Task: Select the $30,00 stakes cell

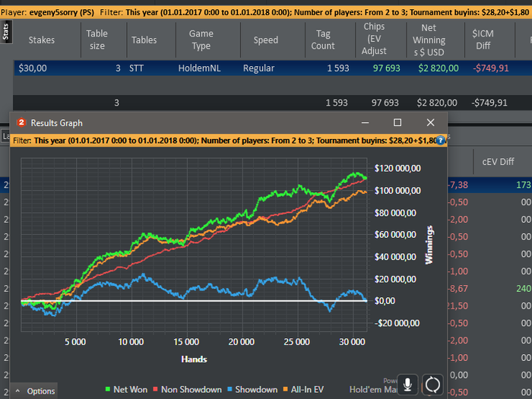Action: [x=33, y=68]
